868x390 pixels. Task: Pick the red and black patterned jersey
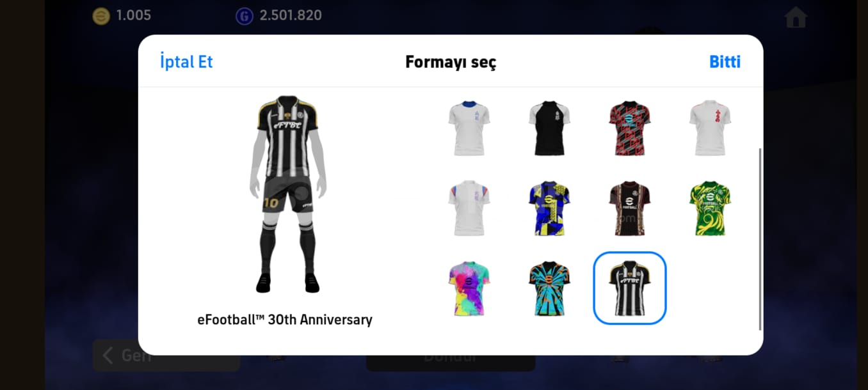coord(630,128)
